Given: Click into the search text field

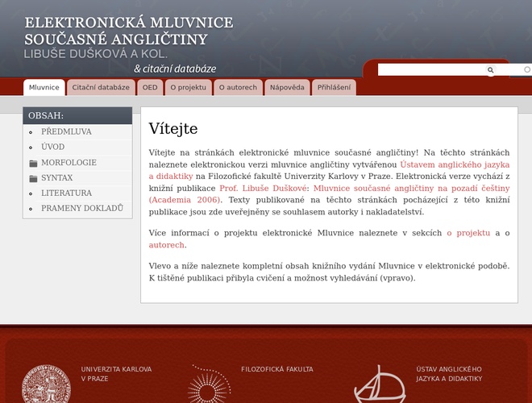Looking at the screenshot, I should tap(430, 70).
